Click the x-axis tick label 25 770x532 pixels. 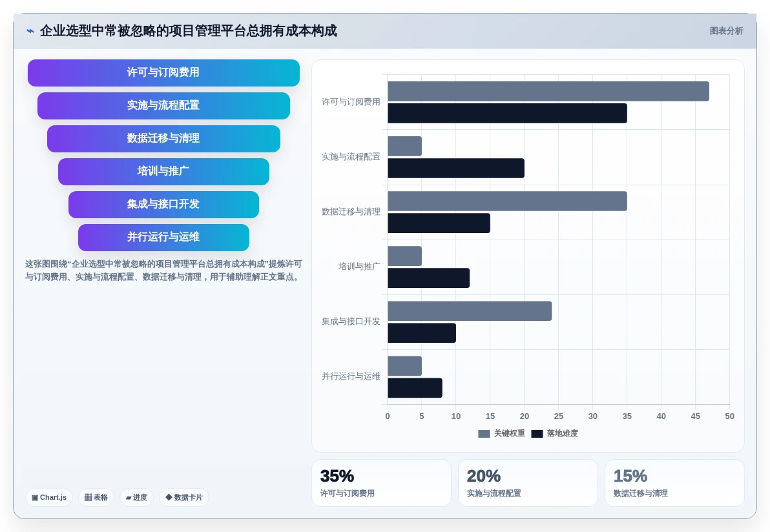coord(558,416)
